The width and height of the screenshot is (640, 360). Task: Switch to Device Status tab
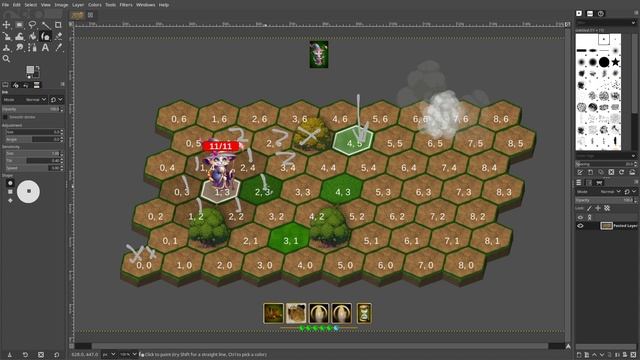tap(16, 85)
